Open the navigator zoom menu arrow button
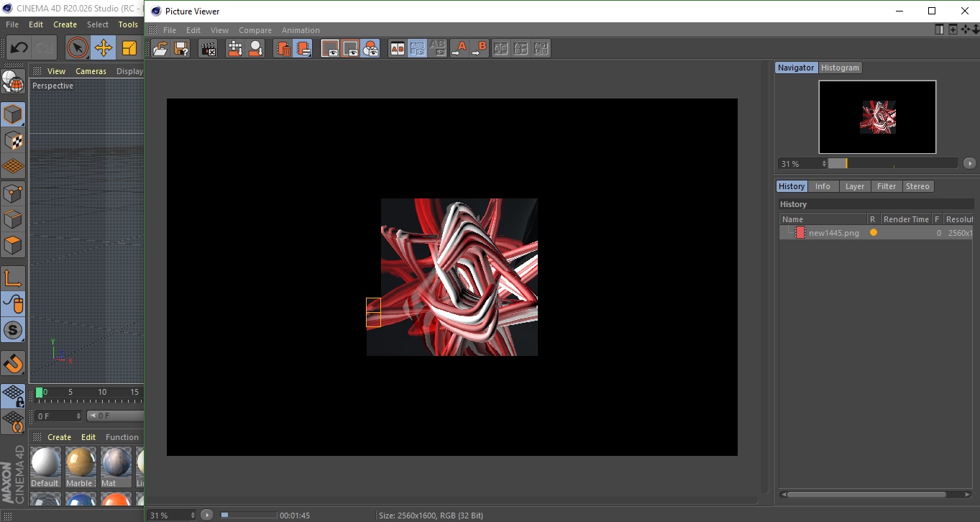The image size is (980, 522). pyautogui.click(x=969, y=164)
